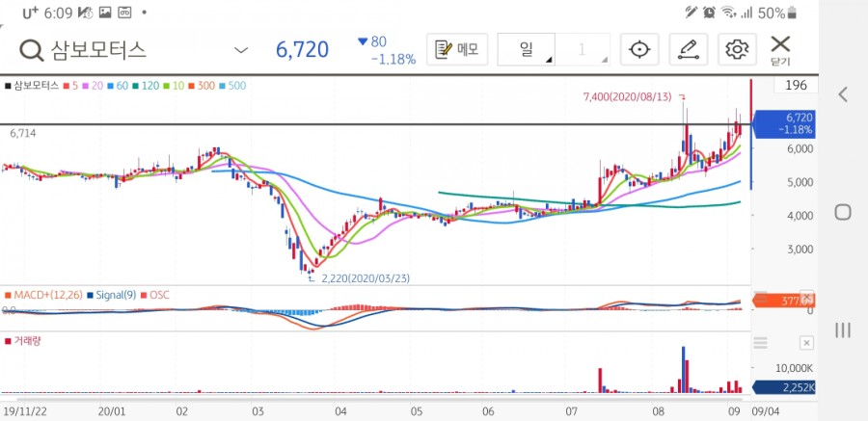Open the 일 daily period dropdown

coord(526,49)
